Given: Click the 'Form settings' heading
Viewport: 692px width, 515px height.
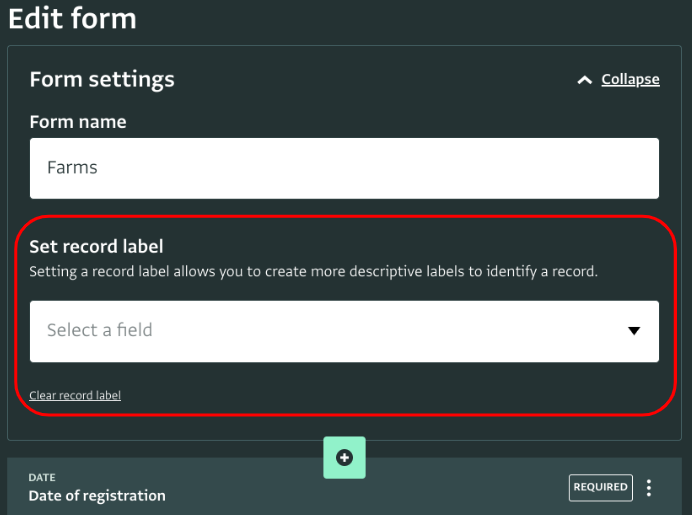Looking at the screenshot, I should pyautogui.click(x=102, y=80).
